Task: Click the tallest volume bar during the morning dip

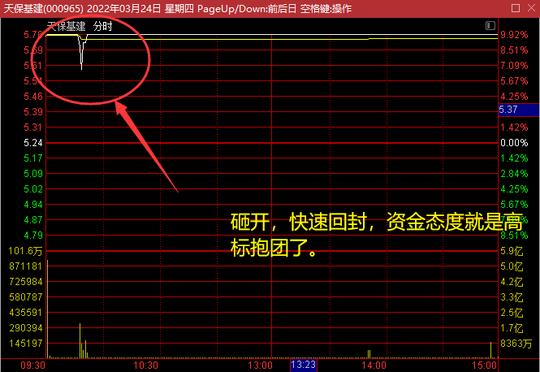Action: 80,340
